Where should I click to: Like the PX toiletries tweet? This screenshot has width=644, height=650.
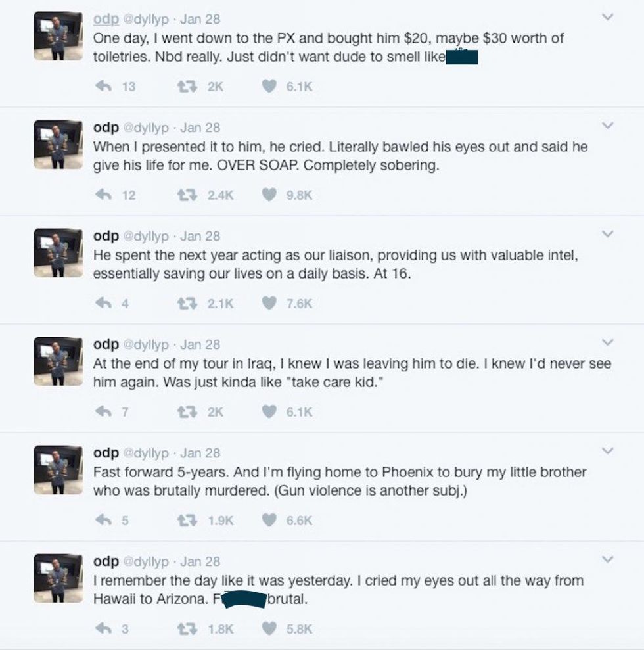pos(269,86)
